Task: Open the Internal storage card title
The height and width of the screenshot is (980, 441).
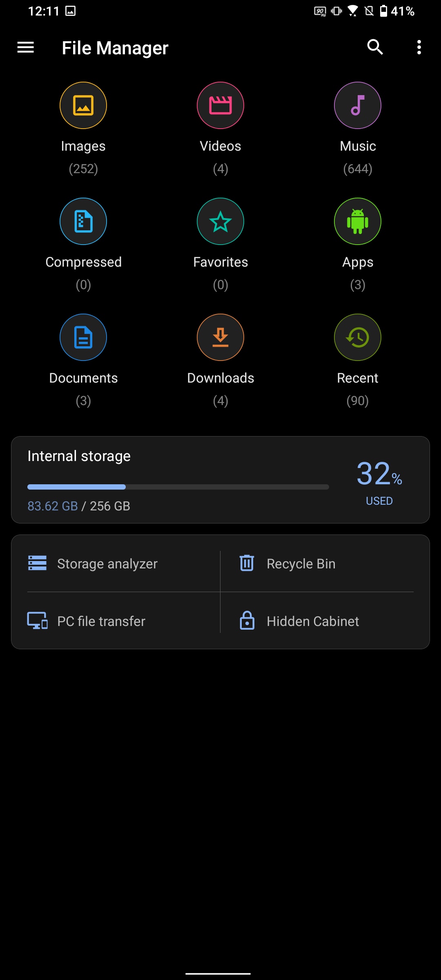Action: tap(79, 456)
